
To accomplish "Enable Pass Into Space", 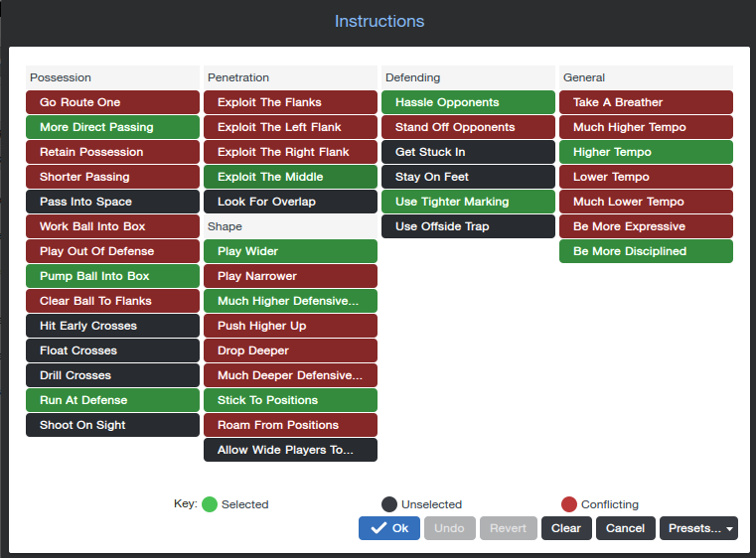I will (112, 202).
